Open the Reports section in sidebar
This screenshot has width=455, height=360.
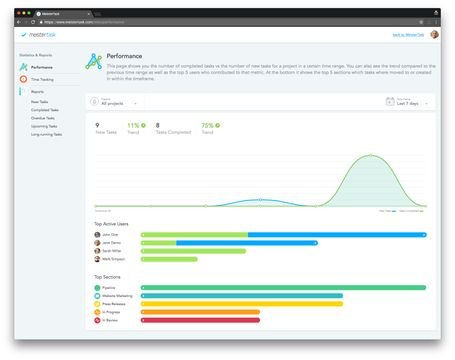coord(37,92)
